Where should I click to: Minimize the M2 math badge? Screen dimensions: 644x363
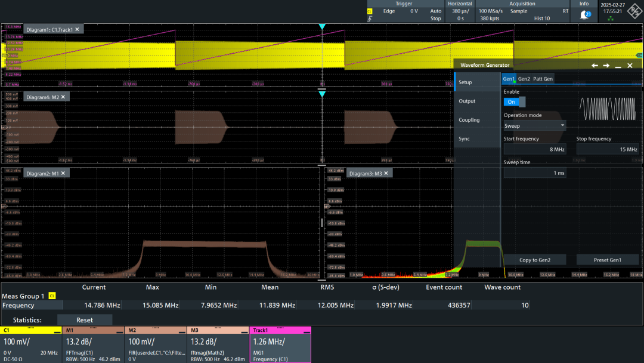pos(182,331)
